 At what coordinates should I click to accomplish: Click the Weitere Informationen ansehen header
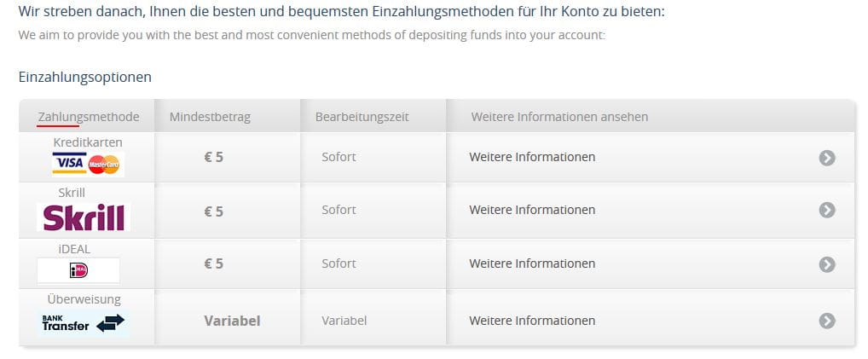coord(559,117)
